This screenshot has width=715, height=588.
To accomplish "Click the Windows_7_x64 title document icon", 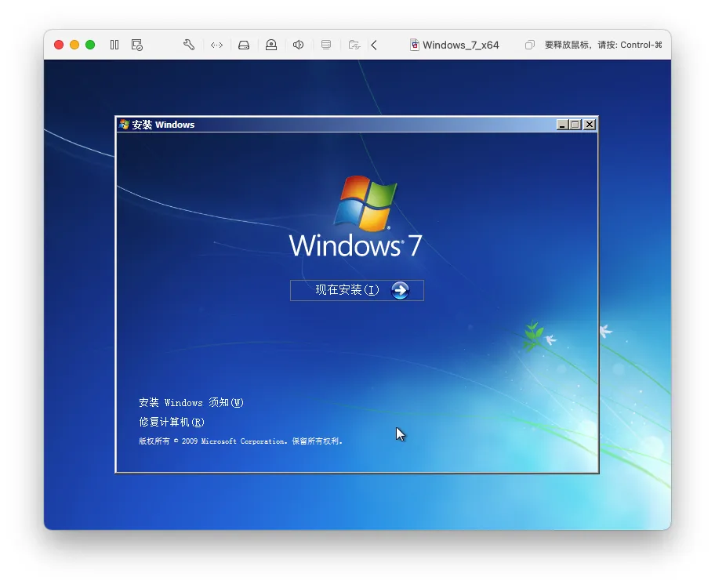I will click(x=415, y=45).
